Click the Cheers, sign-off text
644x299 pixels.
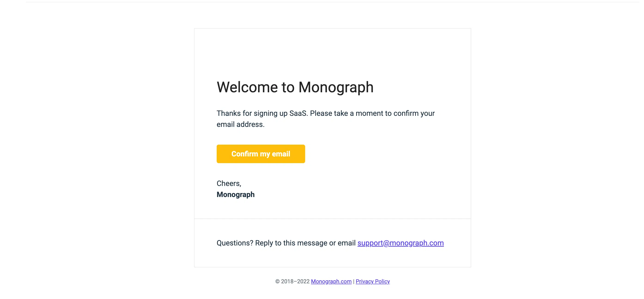coord(229,184)
